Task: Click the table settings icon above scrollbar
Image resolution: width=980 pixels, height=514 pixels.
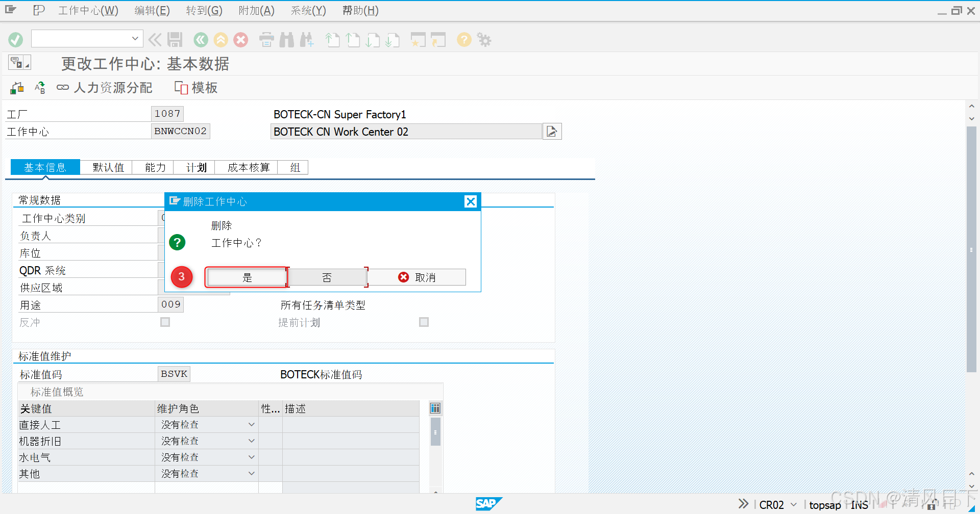Action: (435, 408)
